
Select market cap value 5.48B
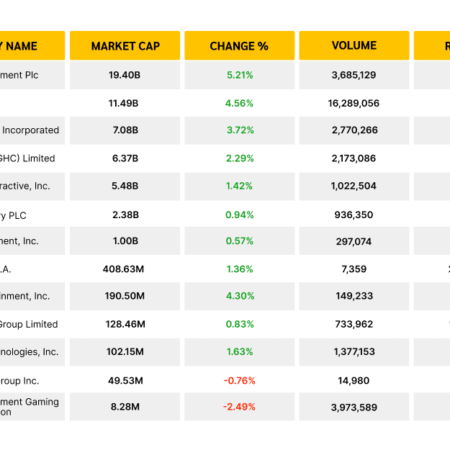pyautogui.click(x=125, y=186)
